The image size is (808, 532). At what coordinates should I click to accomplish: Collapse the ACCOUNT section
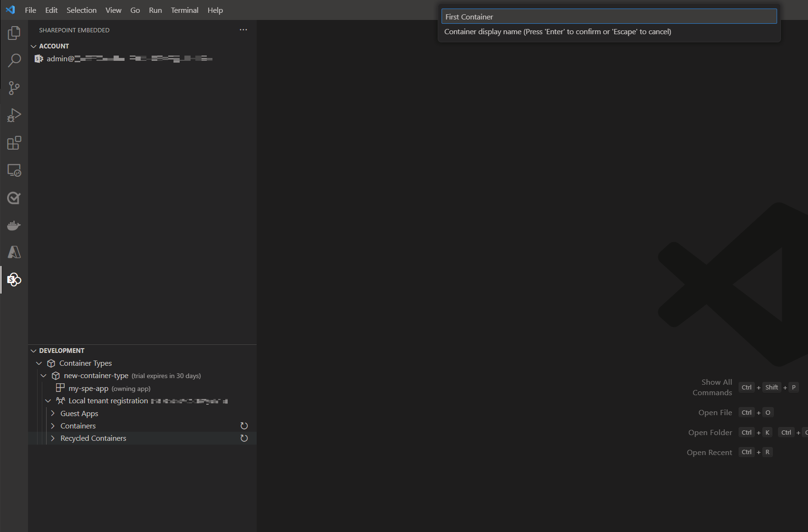pos(34,46)
